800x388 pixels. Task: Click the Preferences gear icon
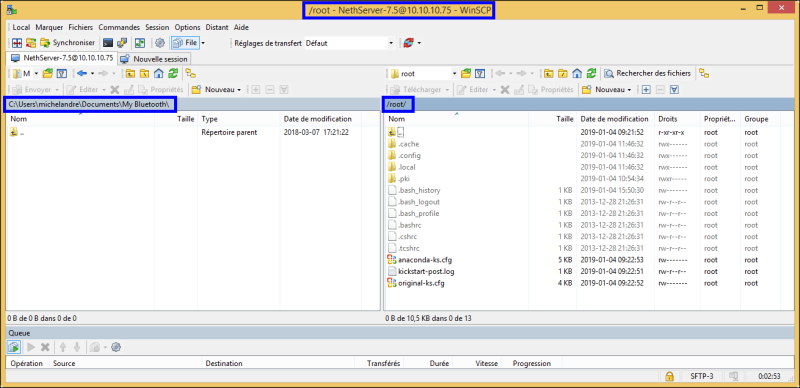160,43
